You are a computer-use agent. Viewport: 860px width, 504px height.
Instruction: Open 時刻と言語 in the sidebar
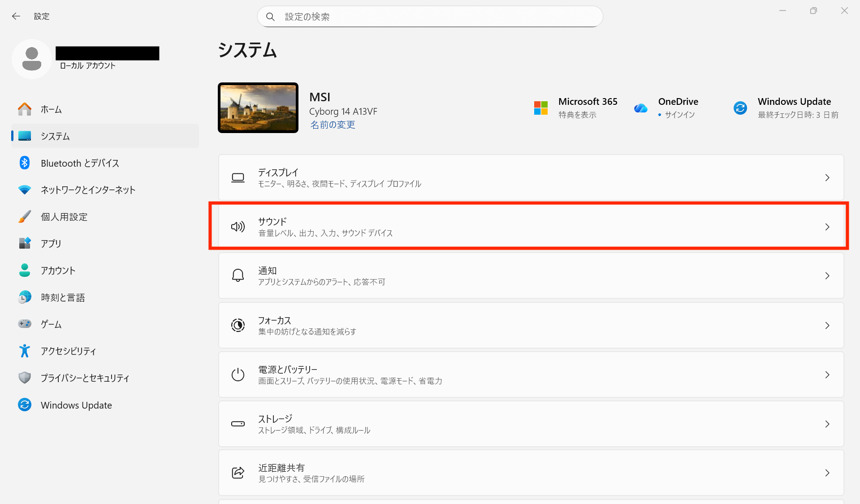coord(63,297)
